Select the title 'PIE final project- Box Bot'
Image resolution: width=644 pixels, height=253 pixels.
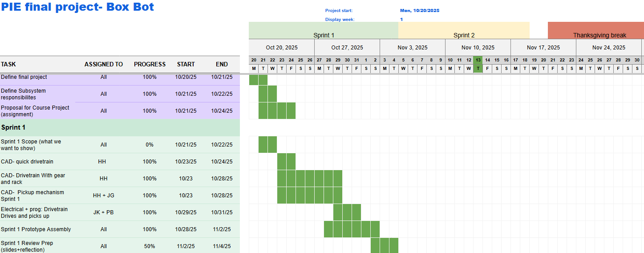coord(77,7)
